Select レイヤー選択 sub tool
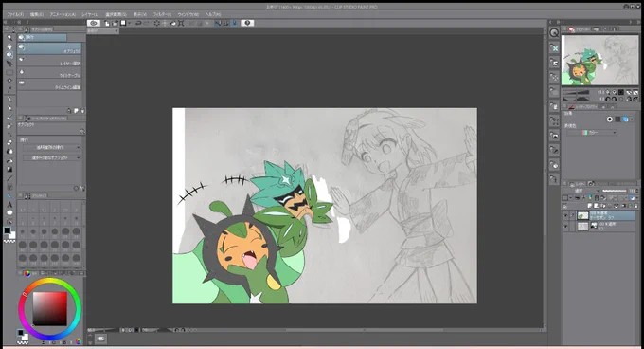The image size is (644, 349). [x=49, y=61]
